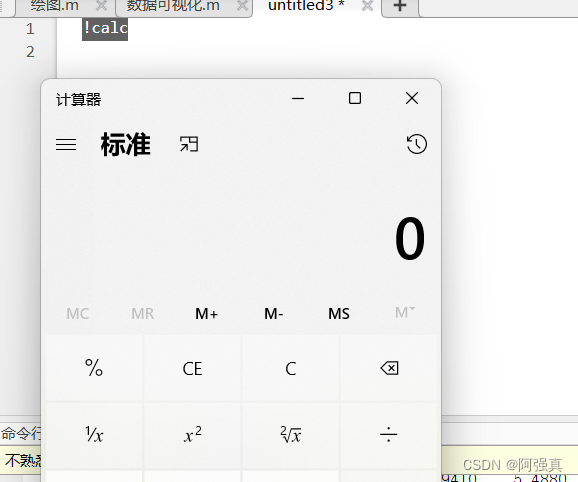Viewport: 578px width, 482px height.
Task: Click the C clear key
Action: point(291,368)
